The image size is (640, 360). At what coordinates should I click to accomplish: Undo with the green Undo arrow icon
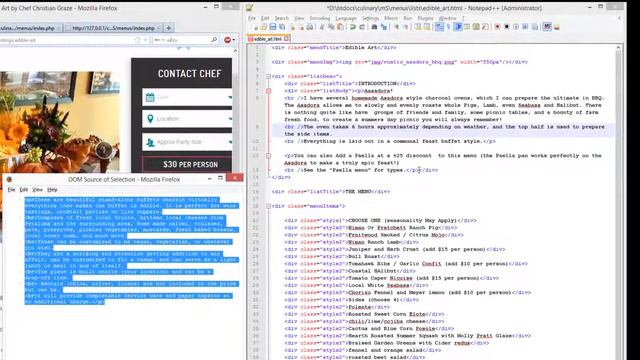(352, 27)
